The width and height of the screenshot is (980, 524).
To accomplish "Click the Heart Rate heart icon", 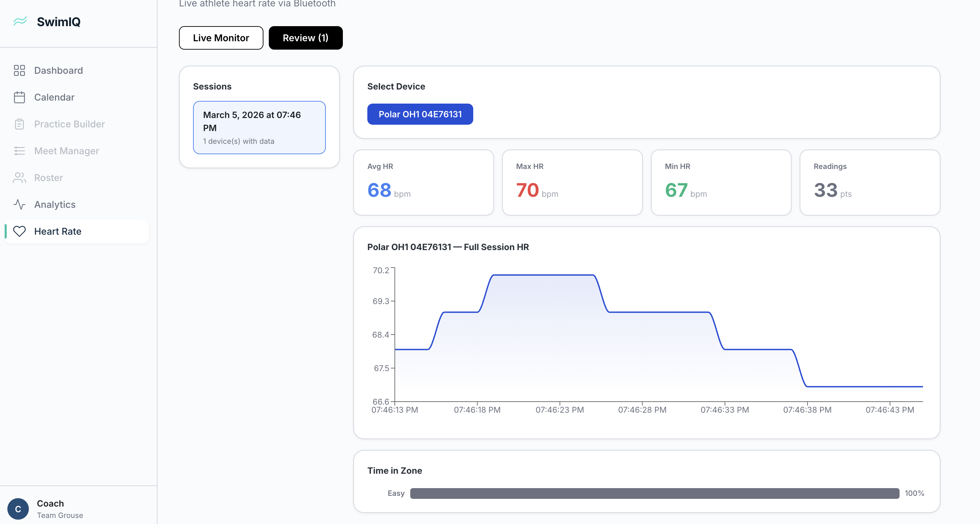I will point(19,231).
